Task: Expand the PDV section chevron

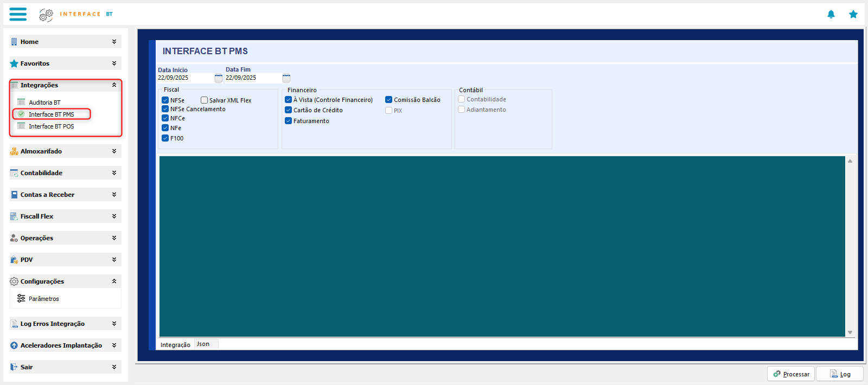Action: click(x=114, y=260)
